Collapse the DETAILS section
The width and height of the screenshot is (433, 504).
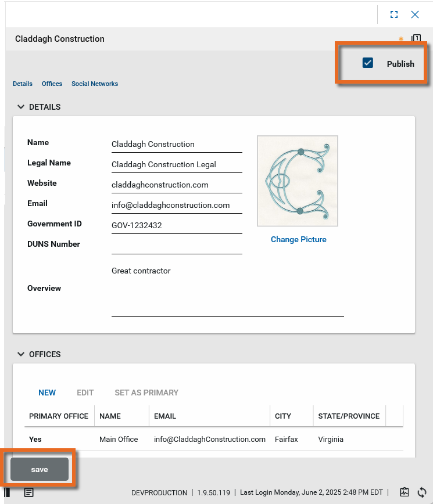click(x=21, y=107)
